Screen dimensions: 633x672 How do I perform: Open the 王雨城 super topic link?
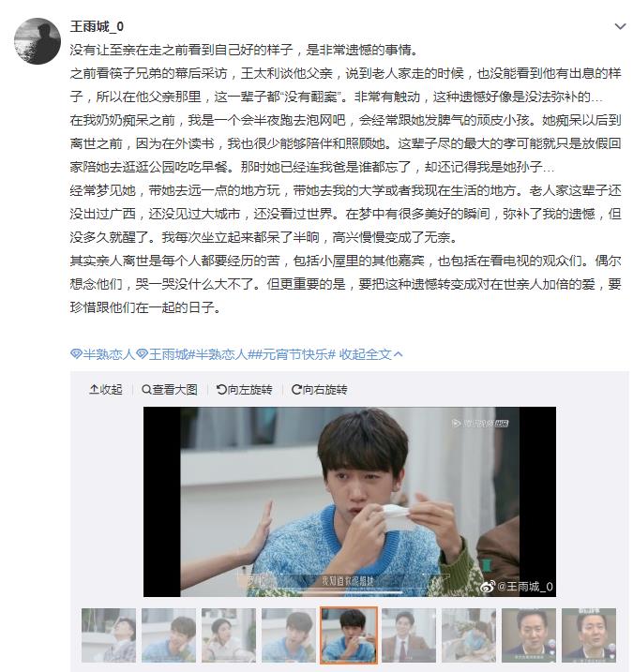click(162, 354)
